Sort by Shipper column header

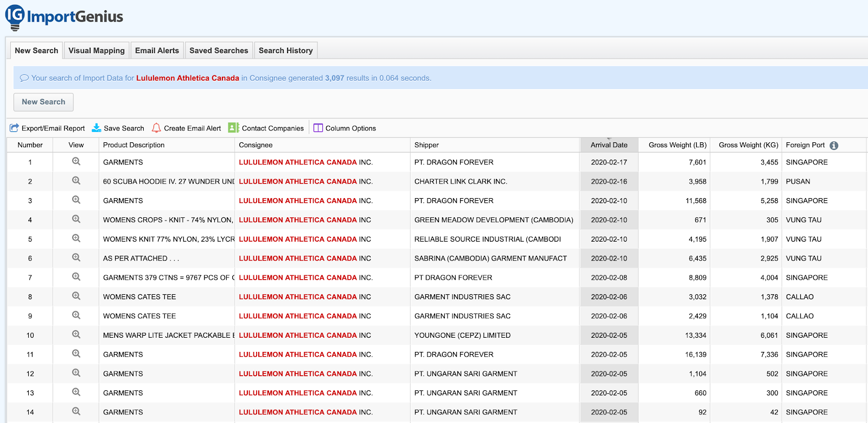[495, 145]
